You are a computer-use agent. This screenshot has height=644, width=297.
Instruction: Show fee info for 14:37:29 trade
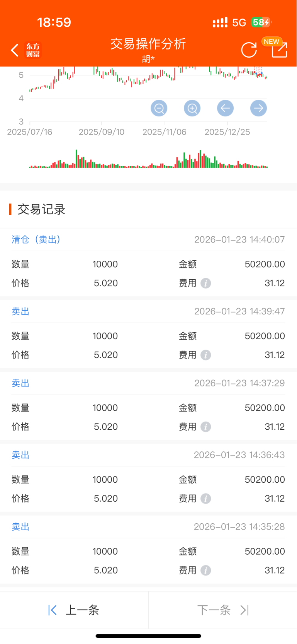[206, 427]
